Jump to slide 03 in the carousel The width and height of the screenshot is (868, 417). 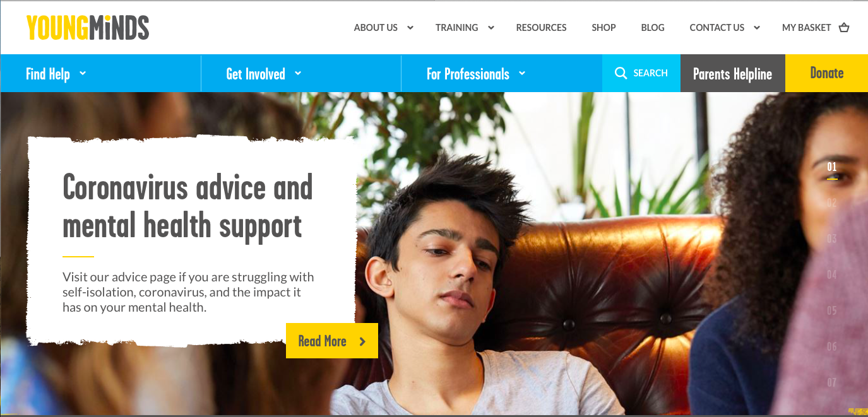pyautogui.click(x=832, y=238)
